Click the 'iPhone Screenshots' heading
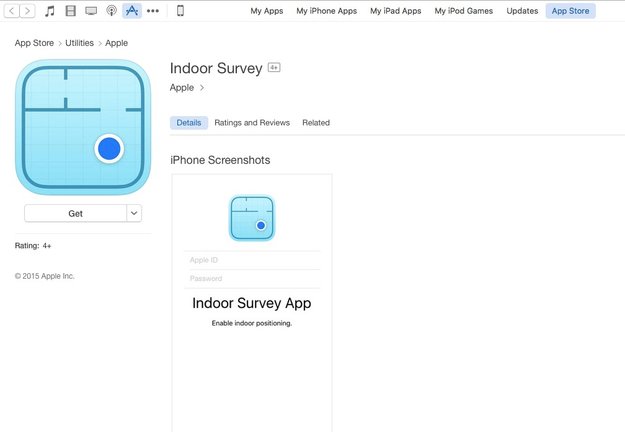 tap(220, 160)
